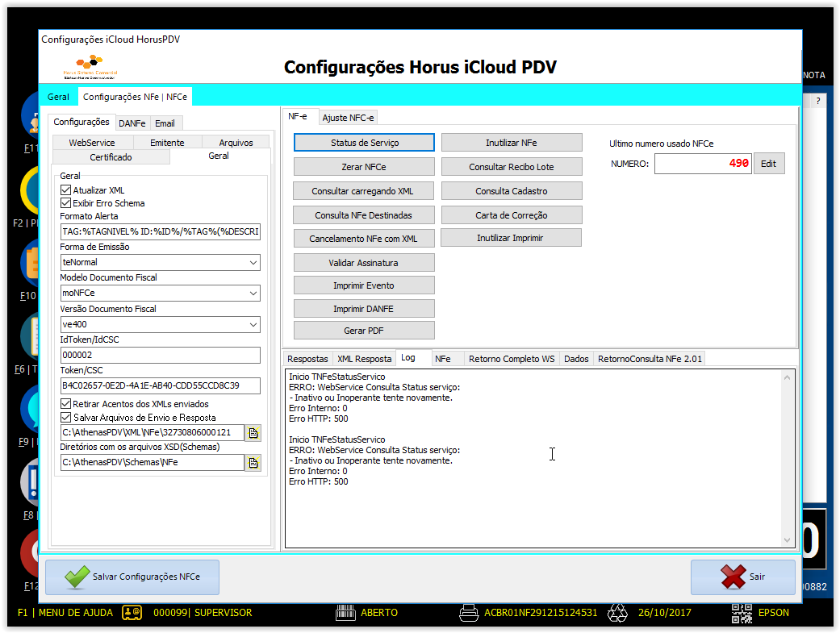
Task: Click the Status de Serviço button
Action: 364,143
